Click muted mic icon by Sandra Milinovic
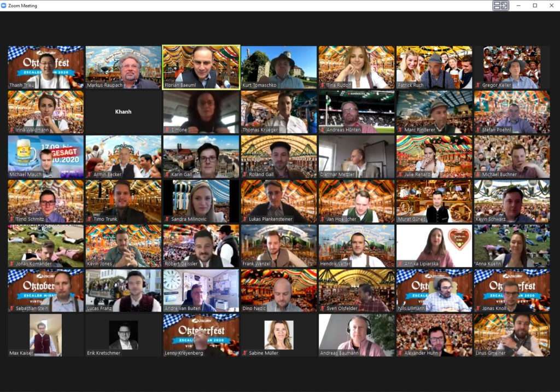Image resolution: width=560 pixels, height=392 pixels. (167, 219)
